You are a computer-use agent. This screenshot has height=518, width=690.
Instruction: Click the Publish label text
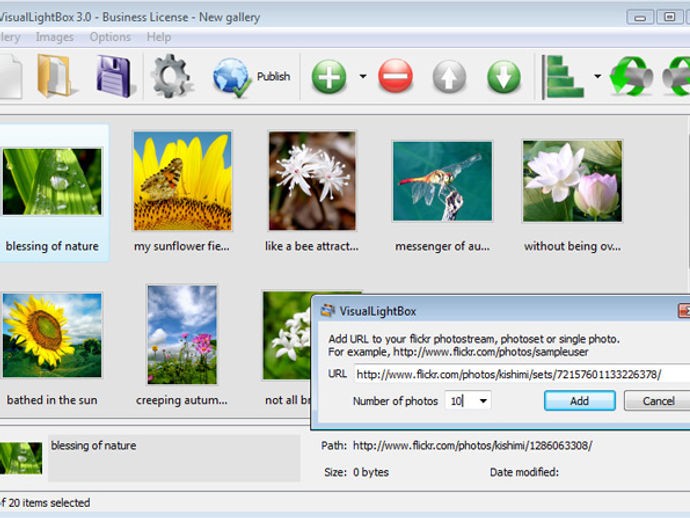point(273,76)
